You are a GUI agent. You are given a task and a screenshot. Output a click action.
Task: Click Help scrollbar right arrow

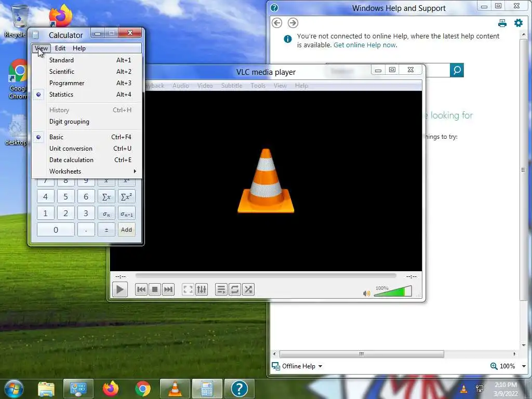514,354
